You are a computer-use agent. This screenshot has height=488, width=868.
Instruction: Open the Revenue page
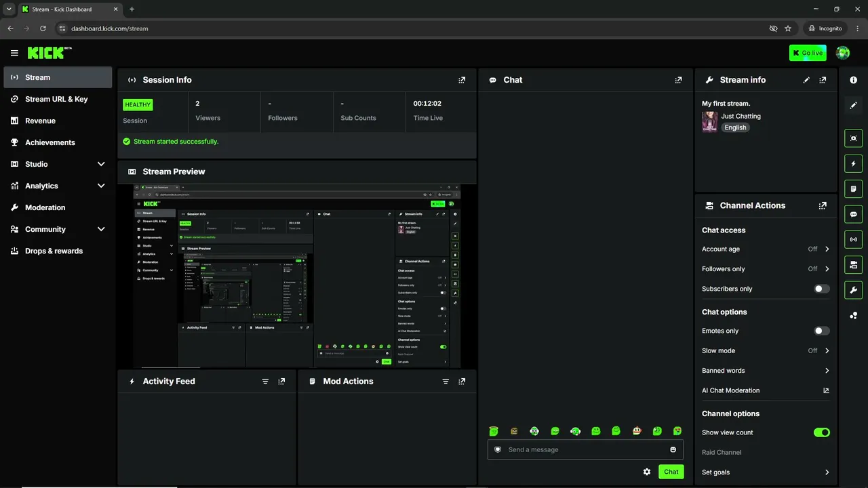click(x=58, y=121)
